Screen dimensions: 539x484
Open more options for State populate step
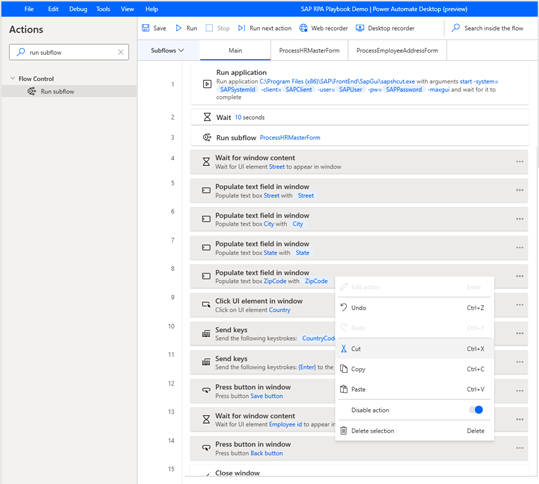(x=519, y=248)
